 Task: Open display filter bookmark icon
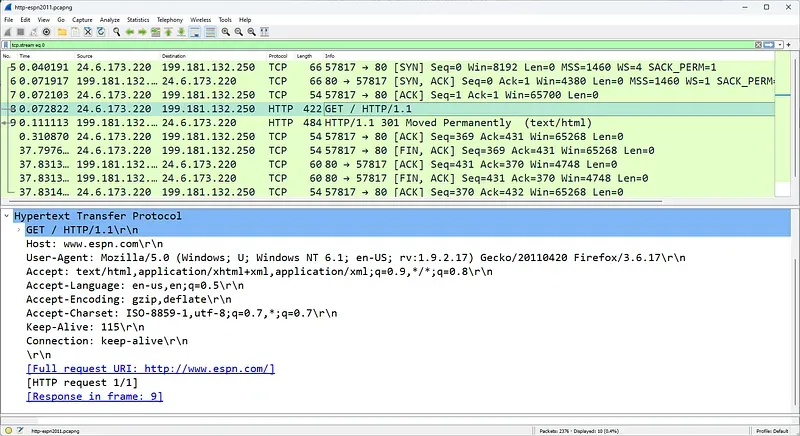coord(6,45)
